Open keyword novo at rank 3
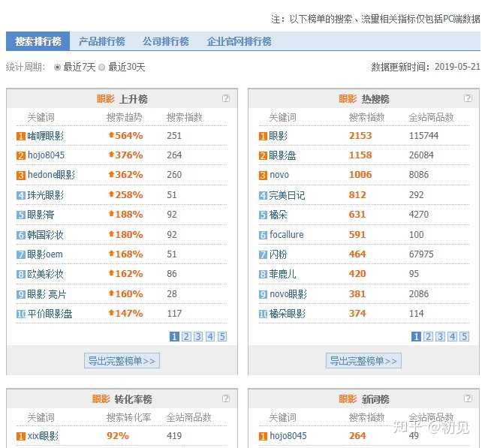482x448 pixels. click(279, 175)
